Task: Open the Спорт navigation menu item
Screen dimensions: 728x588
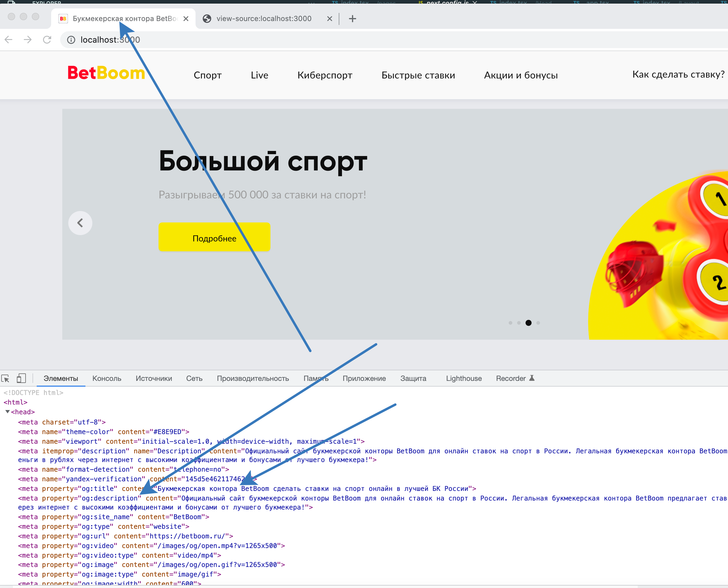Action: point(207,75)
